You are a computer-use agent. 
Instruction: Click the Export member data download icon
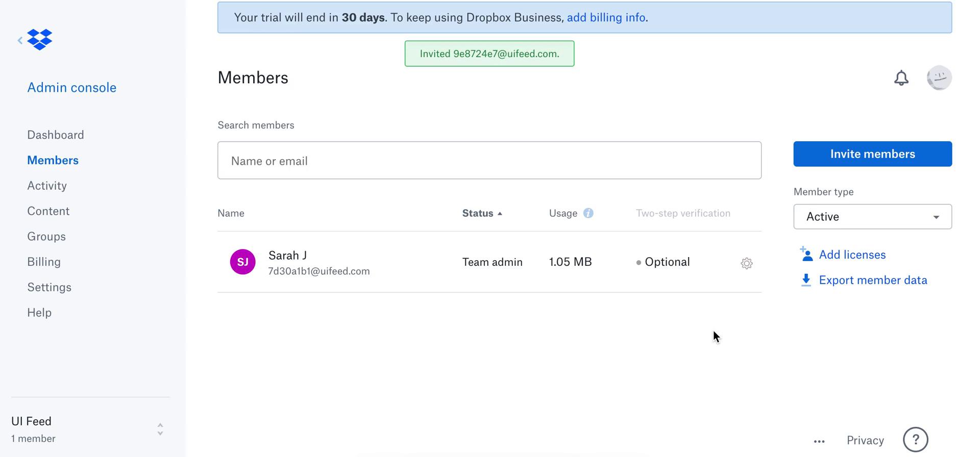[x=806, y=280]
